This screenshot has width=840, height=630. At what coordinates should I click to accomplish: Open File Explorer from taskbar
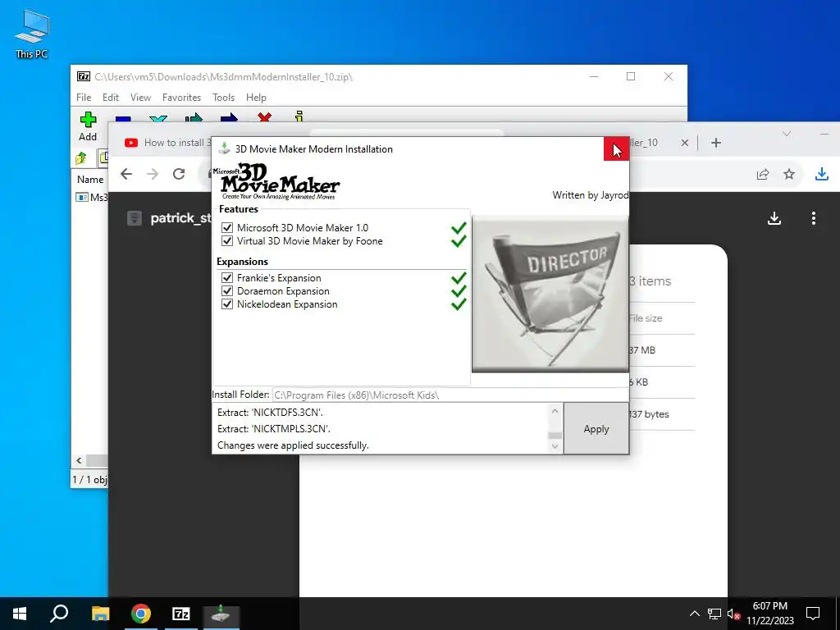pos(100,614)
